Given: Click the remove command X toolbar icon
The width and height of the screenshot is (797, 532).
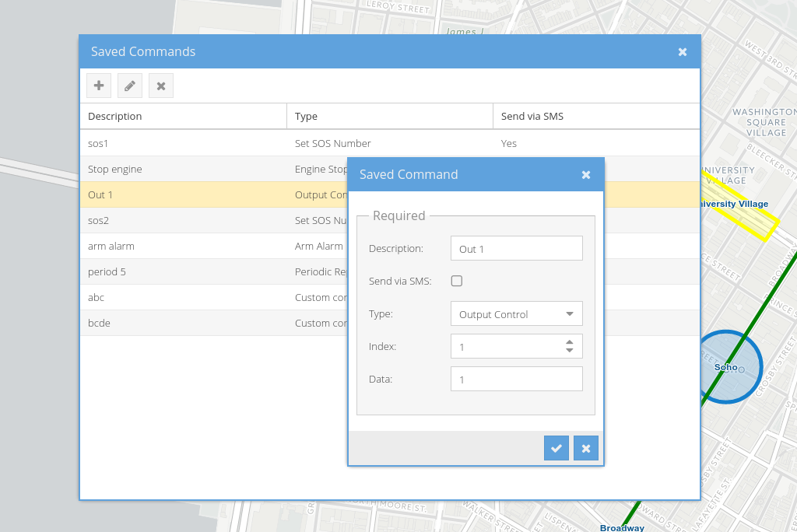Looking at the screenshot, I should (x=161, y=86).
